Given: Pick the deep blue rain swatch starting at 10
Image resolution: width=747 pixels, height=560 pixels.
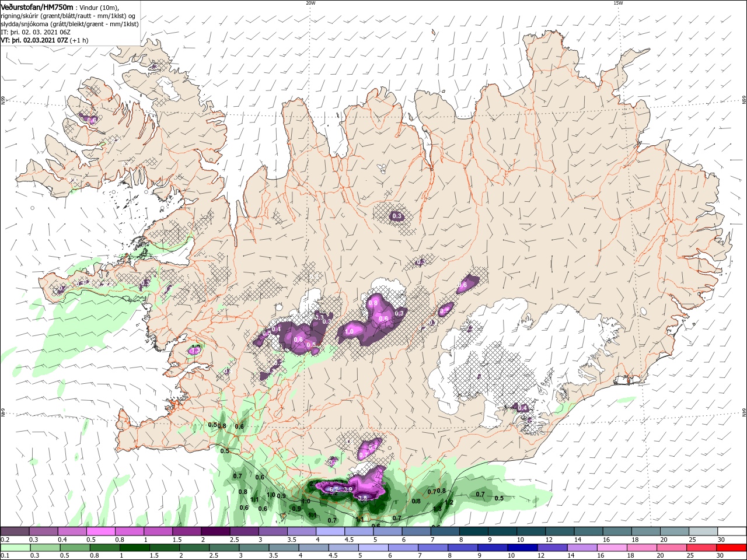Looking at the screenshot, I should [522, 548].
